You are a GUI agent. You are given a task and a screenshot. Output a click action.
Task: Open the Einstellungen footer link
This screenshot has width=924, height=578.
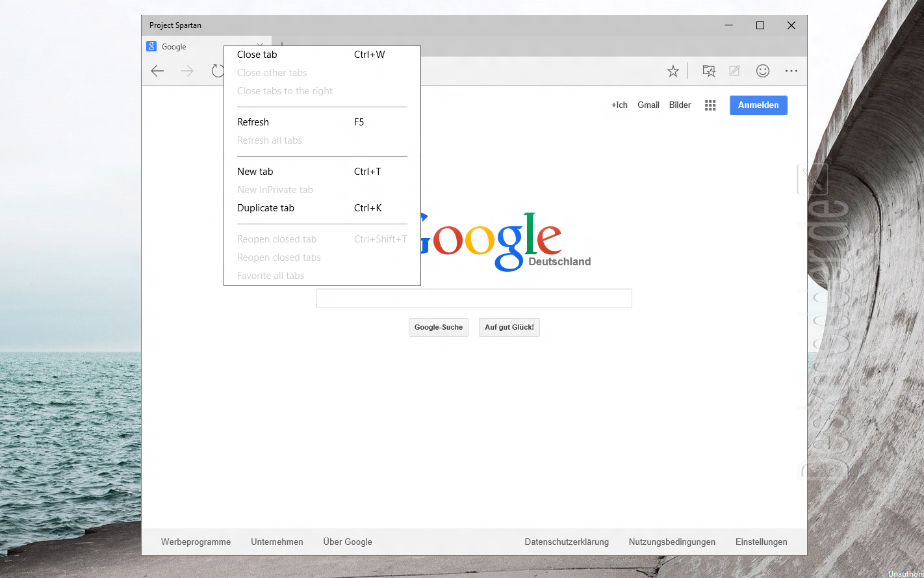[762, 542]
